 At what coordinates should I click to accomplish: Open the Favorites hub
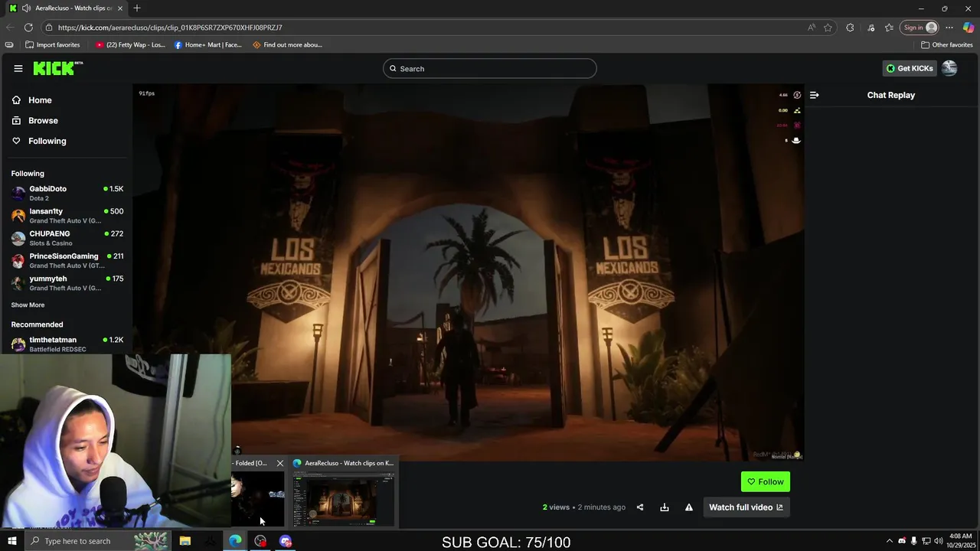(x=889, y=28)
